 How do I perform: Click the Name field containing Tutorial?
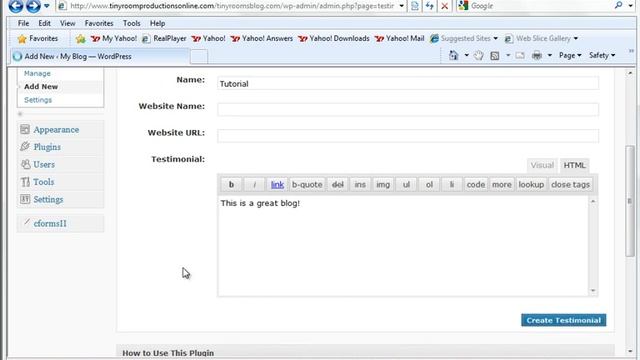pyautogui.click(x=408, y=83)
